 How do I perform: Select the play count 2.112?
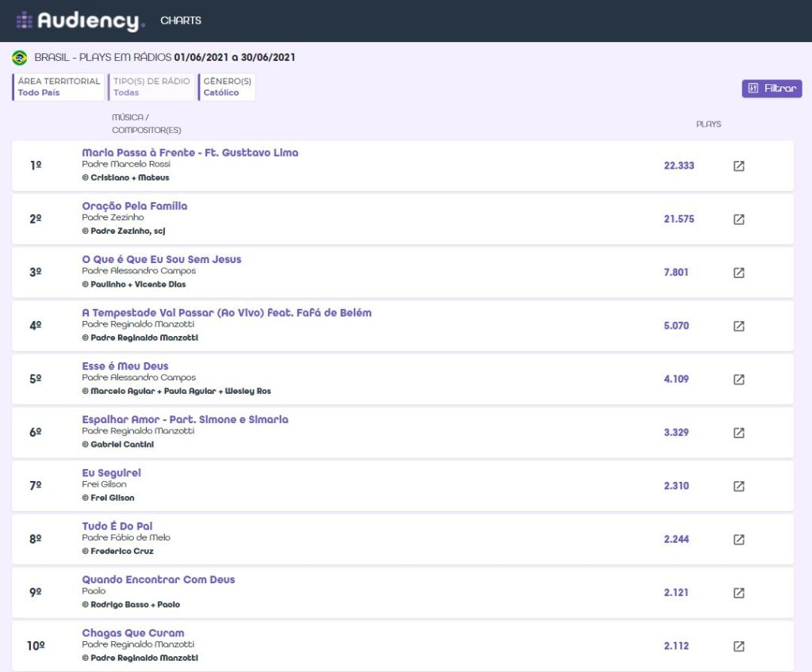(676, 646)
